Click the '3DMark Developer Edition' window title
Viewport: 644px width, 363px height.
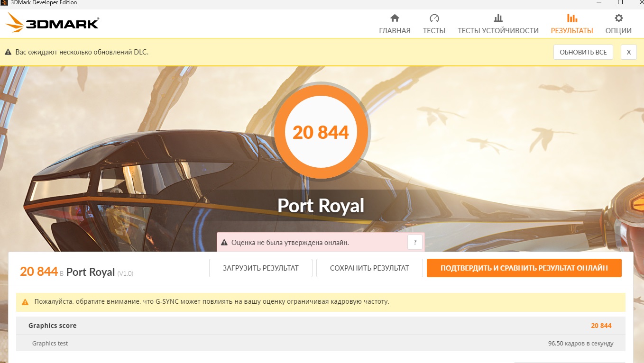click(x=44, y=3)
